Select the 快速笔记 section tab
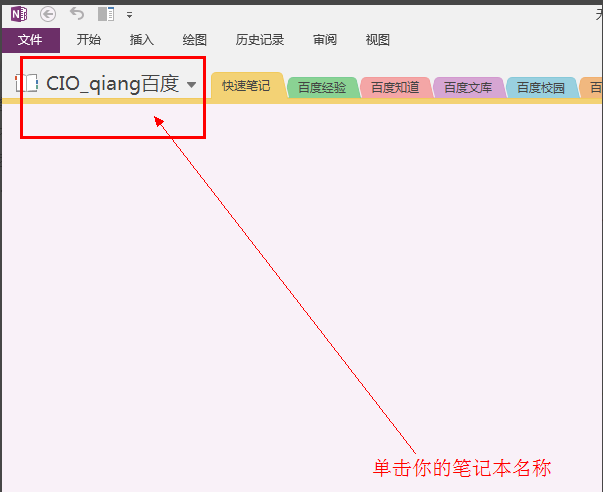Viewport: 603px width, 492px height. click(246, 86)
